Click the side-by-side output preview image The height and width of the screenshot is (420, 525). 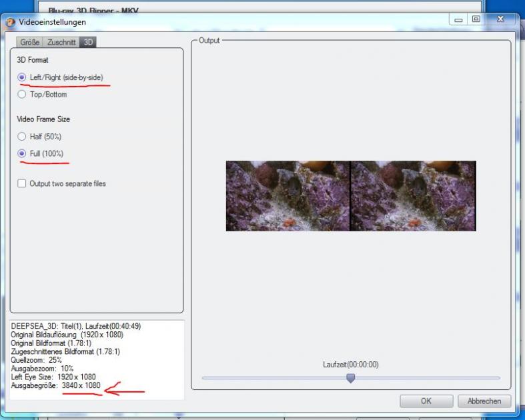click(x=351, y=196)
